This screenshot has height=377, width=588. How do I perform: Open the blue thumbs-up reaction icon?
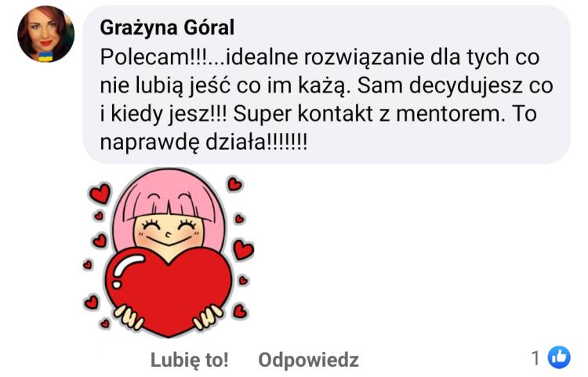[559, 357]
